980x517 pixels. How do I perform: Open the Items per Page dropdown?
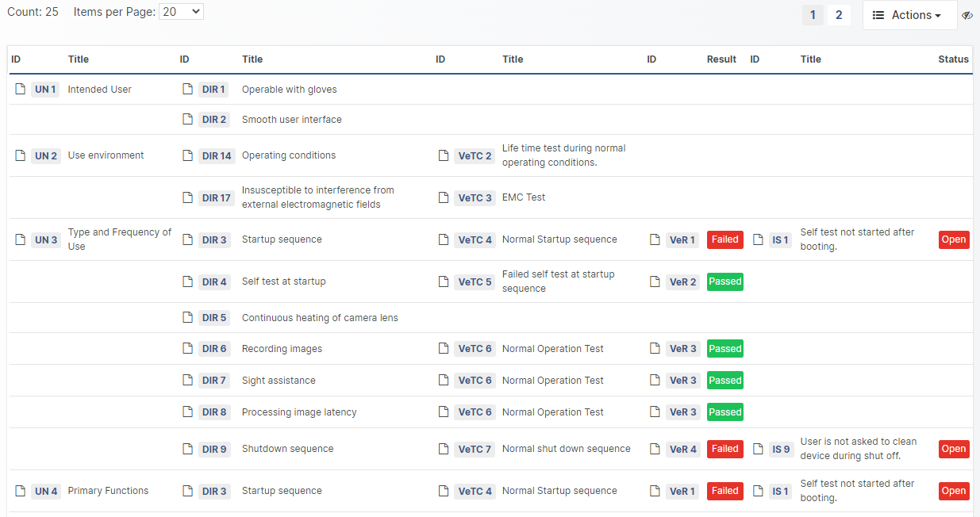click(x=181, y=12)
